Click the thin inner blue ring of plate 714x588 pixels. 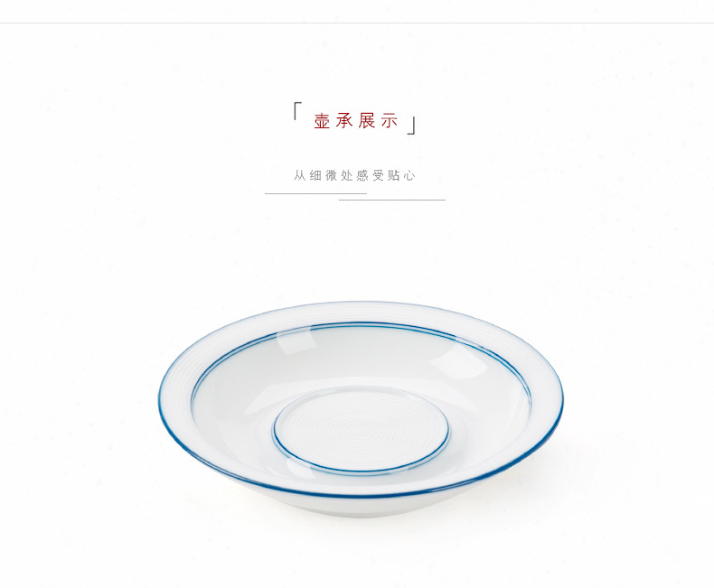[x=361, y=325]
